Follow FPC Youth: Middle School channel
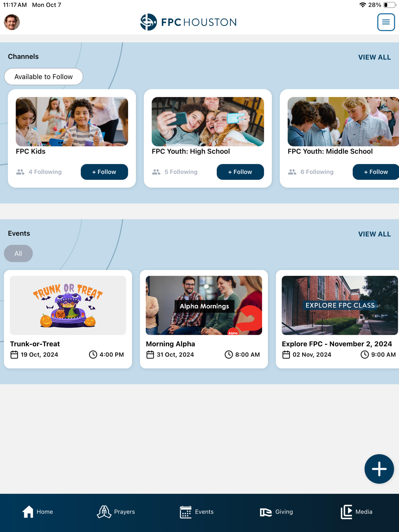This screenshot has height=532, width=399. (376, 172)
